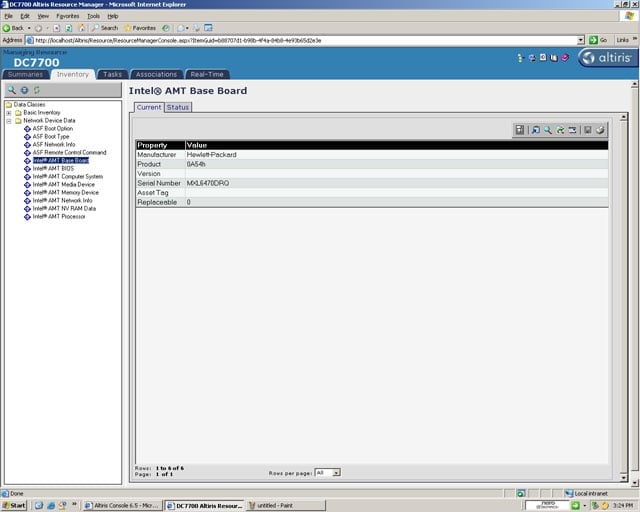Click the green refresh icon above the tree
Image resolution: width=640 pixels, height=512 pixels.
point(37,90)
